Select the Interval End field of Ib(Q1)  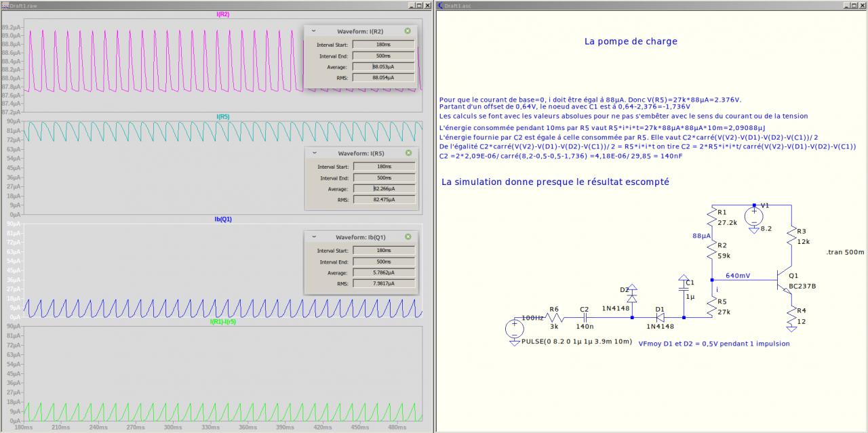(x=384, y=261)
